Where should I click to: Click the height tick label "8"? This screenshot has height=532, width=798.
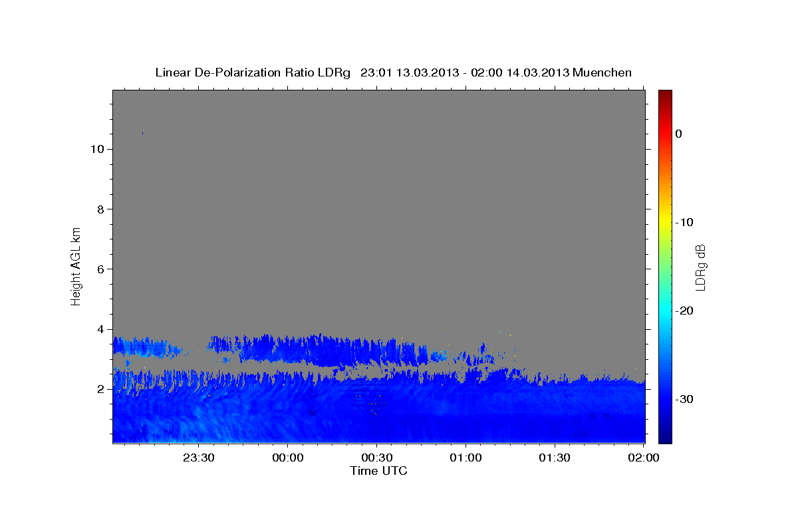coord(100,209)
